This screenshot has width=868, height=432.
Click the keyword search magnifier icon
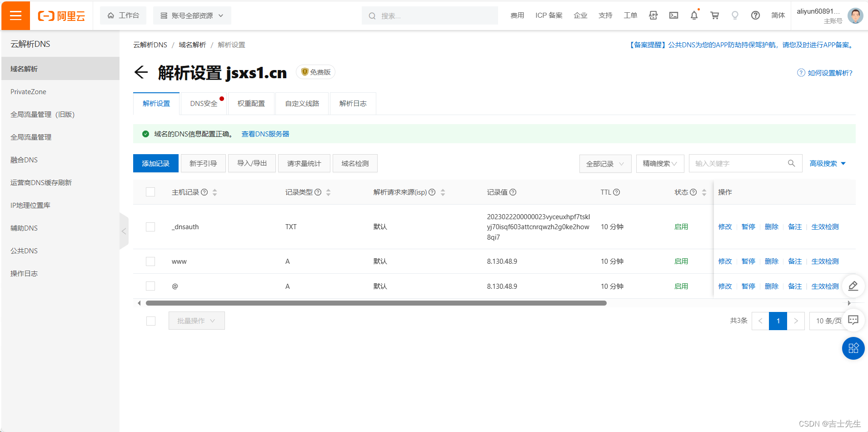click(x=791, y=163)
